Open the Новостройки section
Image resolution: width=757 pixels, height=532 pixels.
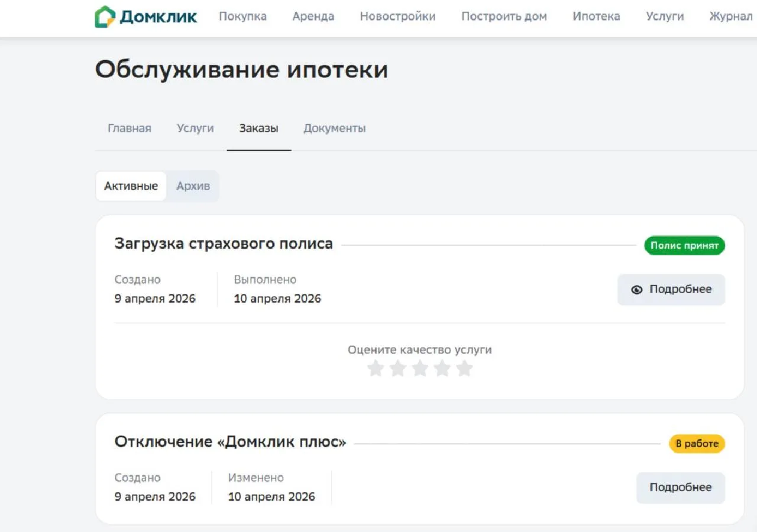397,17
